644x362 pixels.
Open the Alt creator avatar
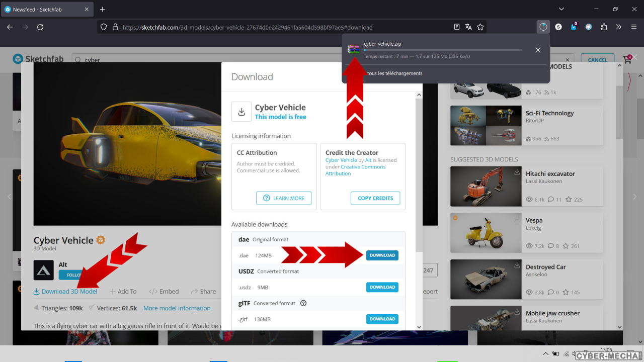(x=44, y=270)
